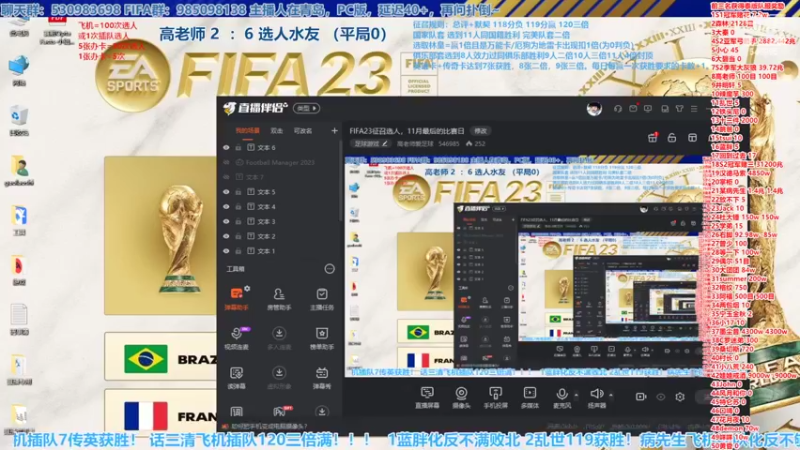
Task: Open the mail messages icon
Action: pos(633,109)
